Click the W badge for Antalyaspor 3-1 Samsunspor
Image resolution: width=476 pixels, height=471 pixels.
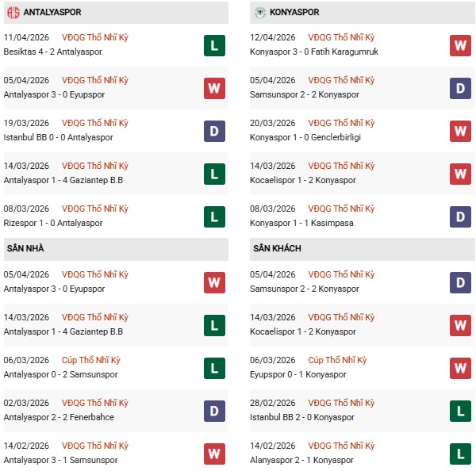click(x=214, y=454)
